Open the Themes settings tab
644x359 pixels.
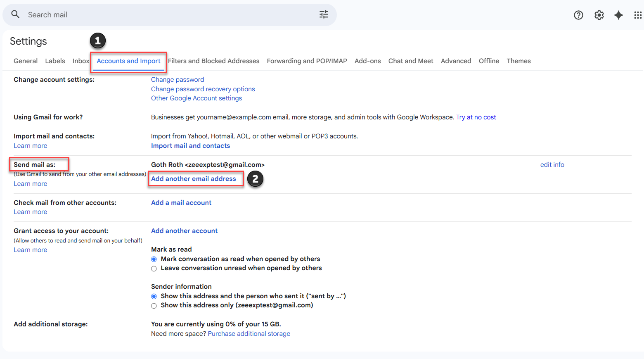pyautogui.click(x=519, y=61)
